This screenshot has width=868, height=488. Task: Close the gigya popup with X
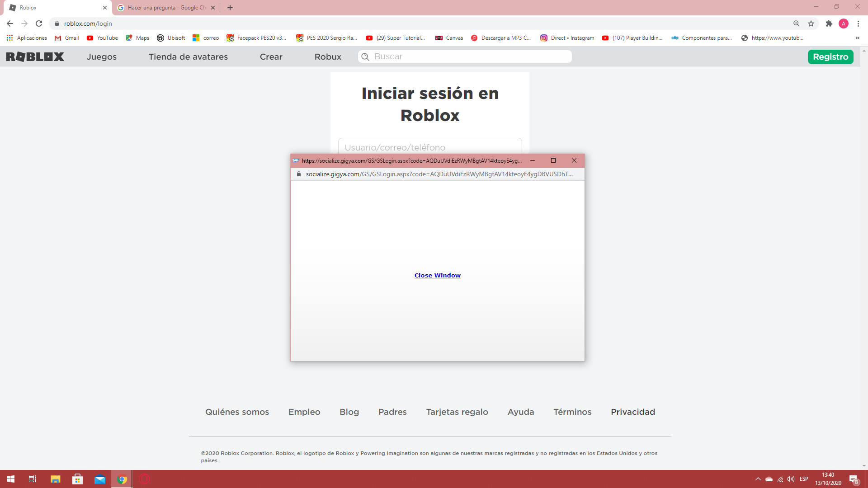574,160
